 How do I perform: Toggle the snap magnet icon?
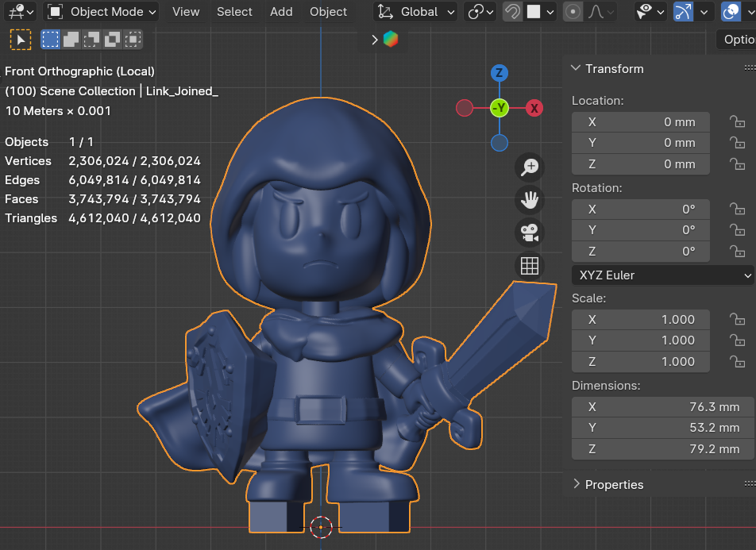(x=512, y=12)
